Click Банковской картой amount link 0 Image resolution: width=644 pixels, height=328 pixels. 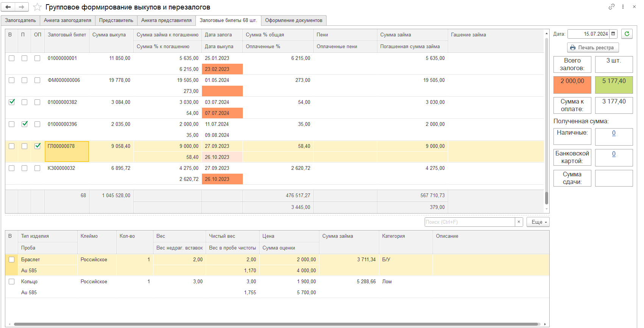[614, 154]
